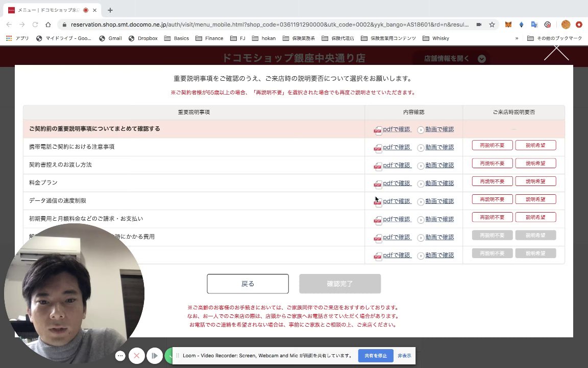
Task: Select 説明希望 for 初期費用と月額料金
Action: pos(535,217)
